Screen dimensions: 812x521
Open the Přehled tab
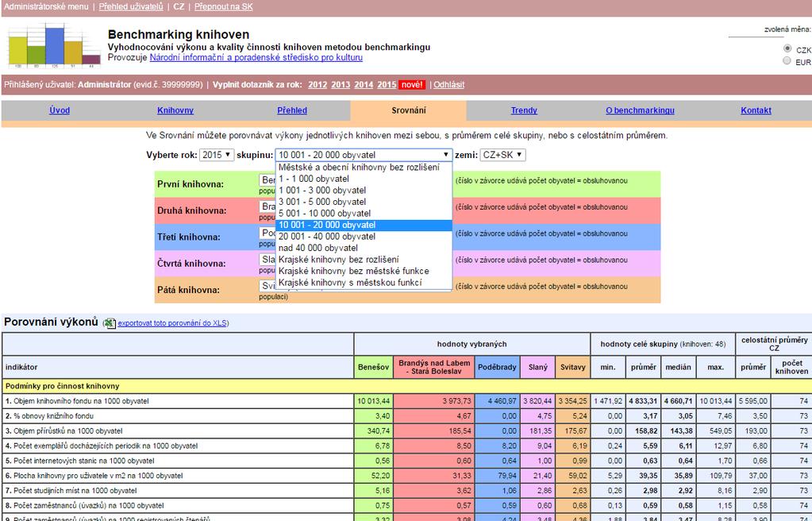pyautogui.click(x=292, y=110)
